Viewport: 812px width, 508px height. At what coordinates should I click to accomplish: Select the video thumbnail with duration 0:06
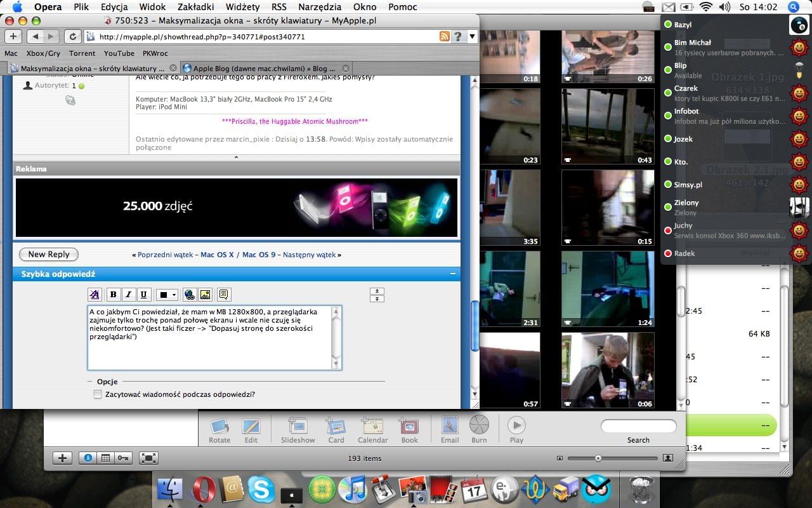pos(608,370)
